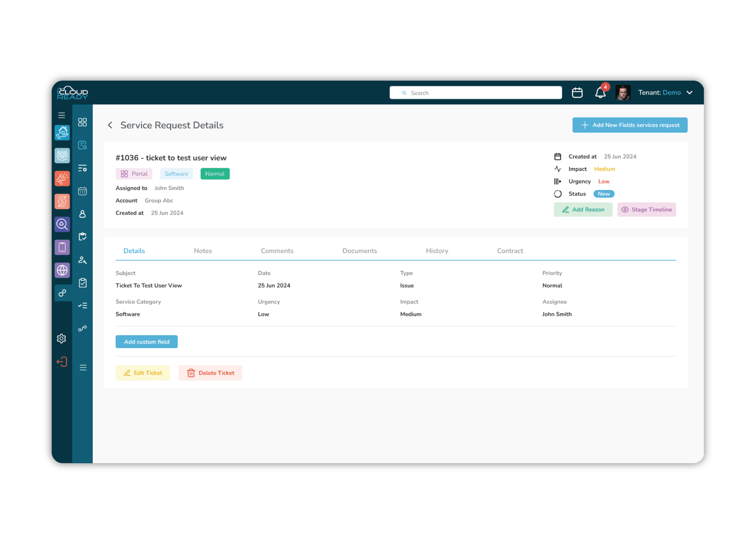Toggle the top hamburger menu
Image resolution: width=756 pixels, height=544 pixels.
tap(61, 115)
